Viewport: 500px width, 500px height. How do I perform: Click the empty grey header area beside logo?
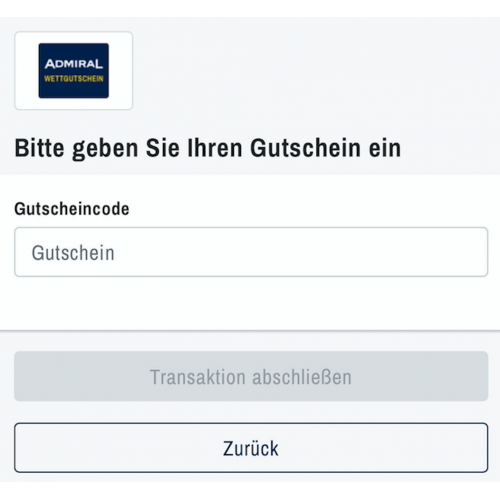click(x=317, y=71)
